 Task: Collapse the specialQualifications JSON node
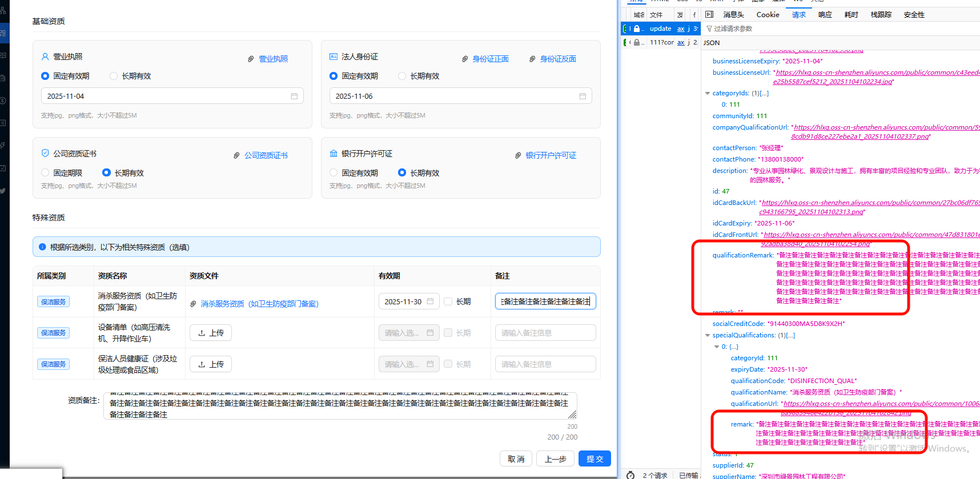coord(708,335)
